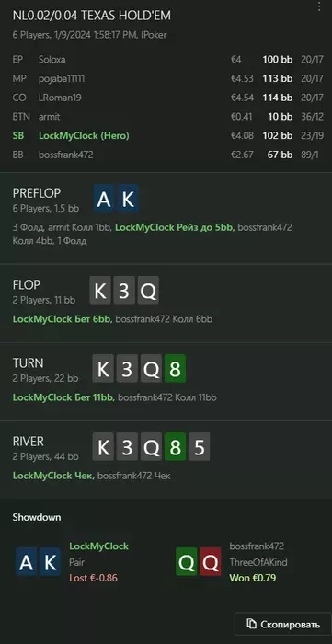Click the red Queen showdown card

211,562
